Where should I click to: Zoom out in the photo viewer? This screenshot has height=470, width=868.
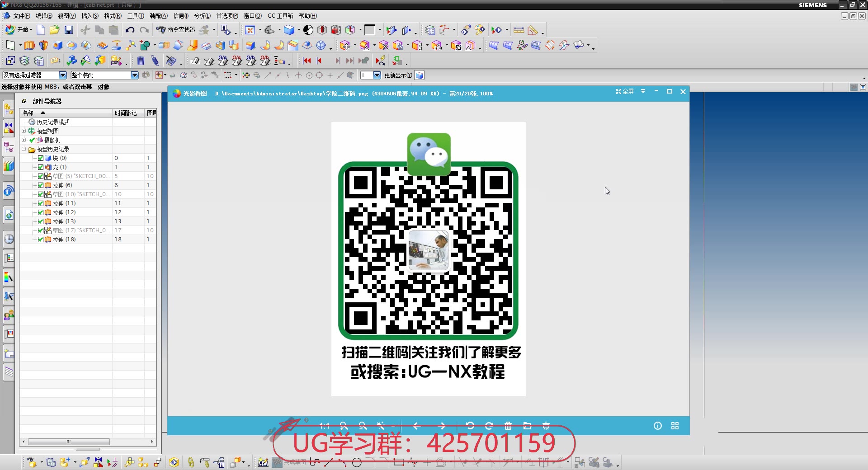tap(363, 426)
